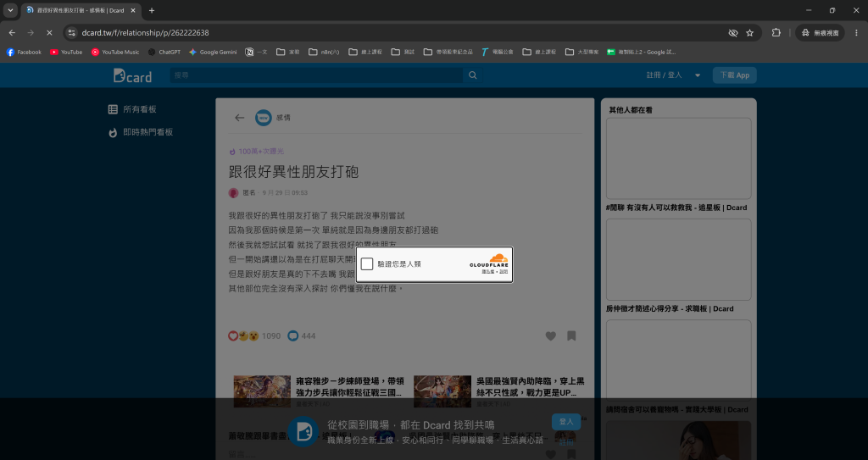The width and height of the screenshot is (868, 460).
Task: Go back with the post's left arrow
Action: 240,118
